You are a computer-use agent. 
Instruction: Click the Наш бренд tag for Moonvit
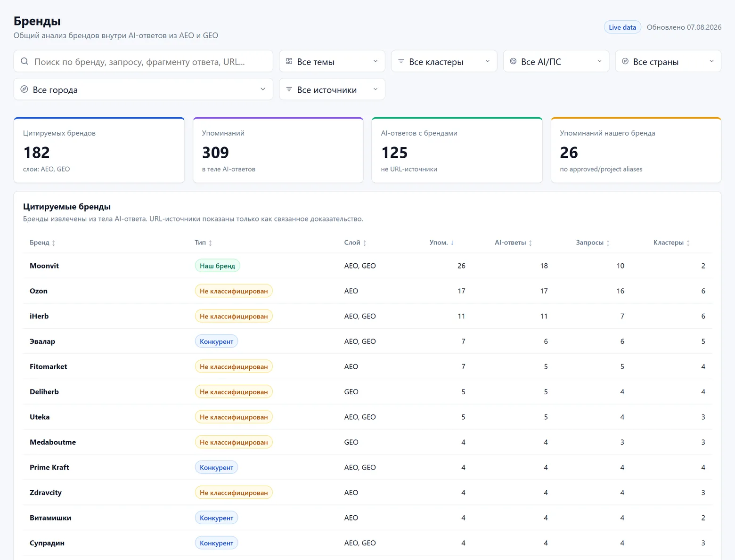218,266
